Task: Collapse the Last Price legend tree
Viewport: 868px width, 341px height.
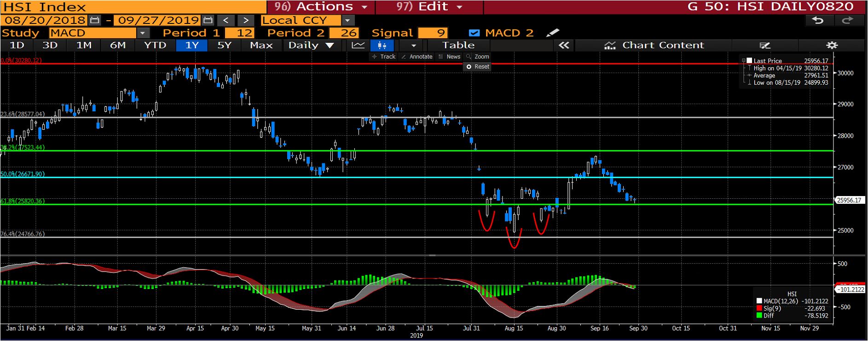Action: pos(743,61)
